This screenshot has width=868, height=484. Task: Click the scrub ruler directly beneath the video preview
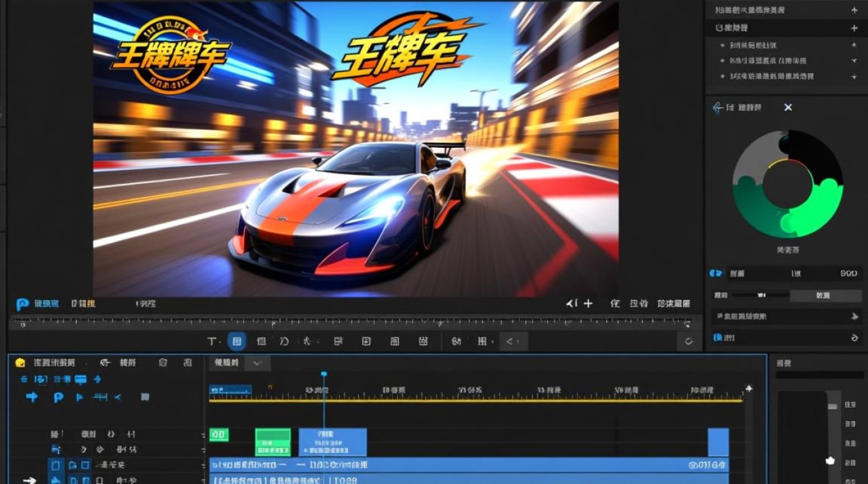353,321
